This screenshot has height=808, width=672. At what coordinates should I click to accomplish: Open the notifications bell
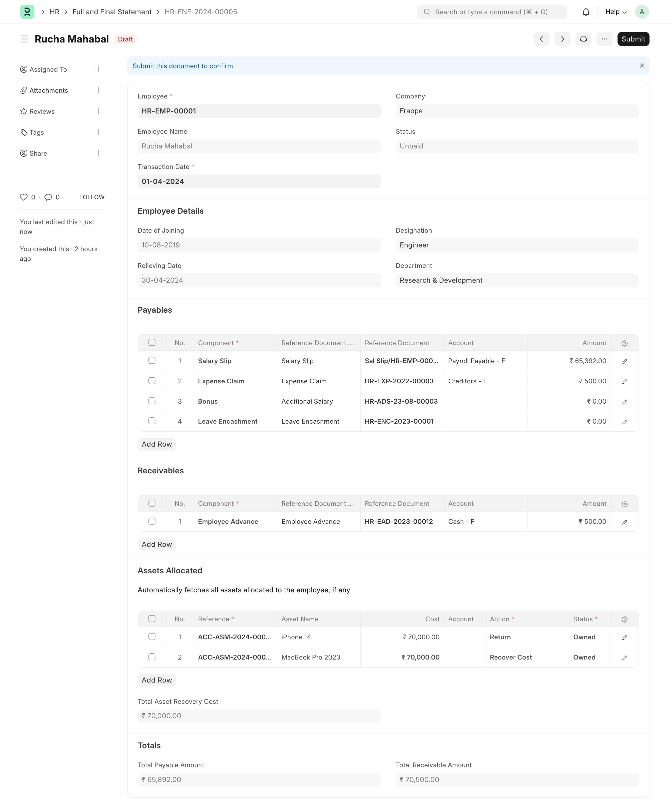pos(586,12)
